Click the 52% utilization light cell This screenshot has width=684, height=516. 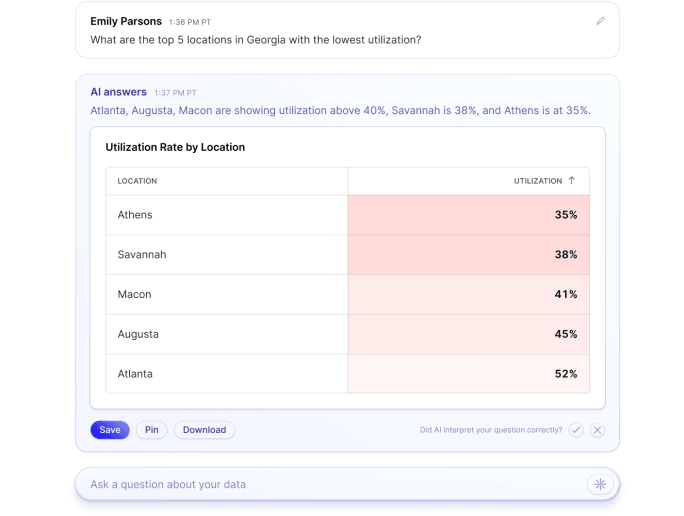(468, 374)
